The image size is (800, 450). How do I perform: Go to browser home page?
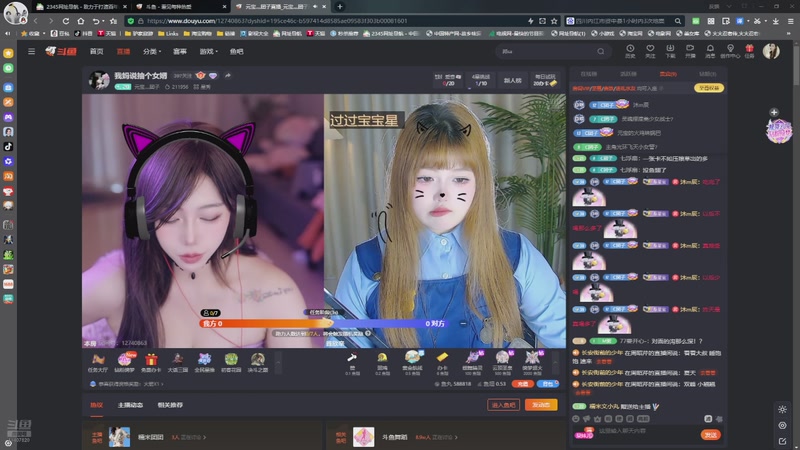click(81, 21)
